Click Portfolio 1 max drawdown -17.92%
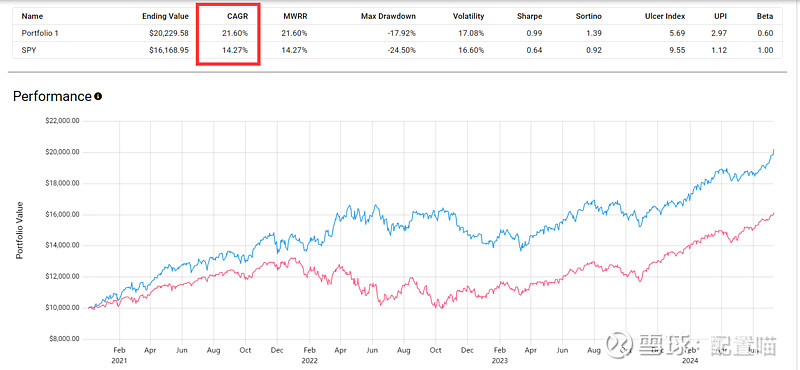800x370 pixels. (403, 33)
